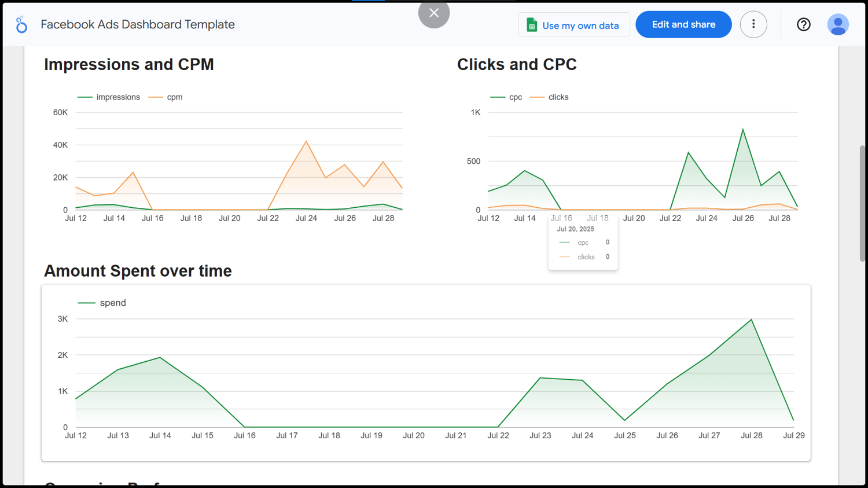The width and height of the screenshot is (868, 488).
Task: Click the Jul 20, 2025 tooltip box
Action: tap(583, 243)
